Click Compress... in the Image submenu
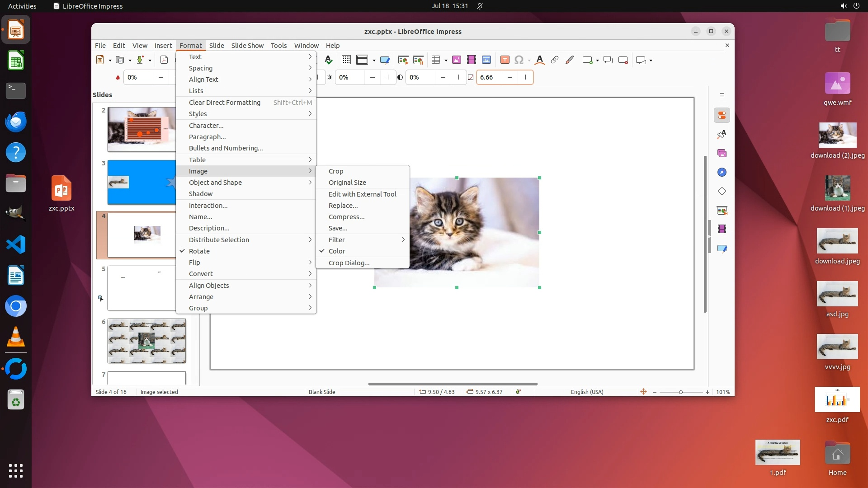The height and width of the screenshot is (488, 868). click(x=346, y=217)
